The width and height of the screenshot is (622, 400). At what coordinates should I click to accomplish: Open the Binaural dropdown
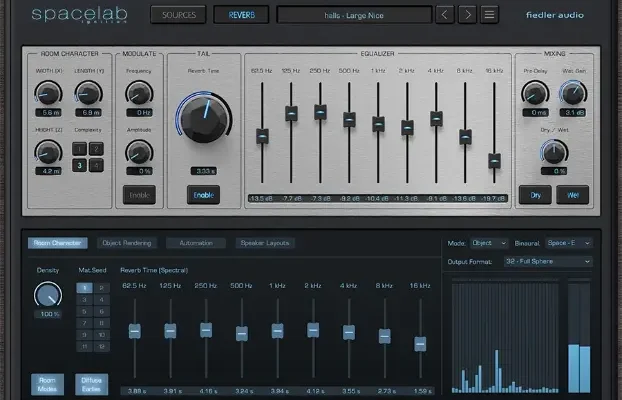571,243
